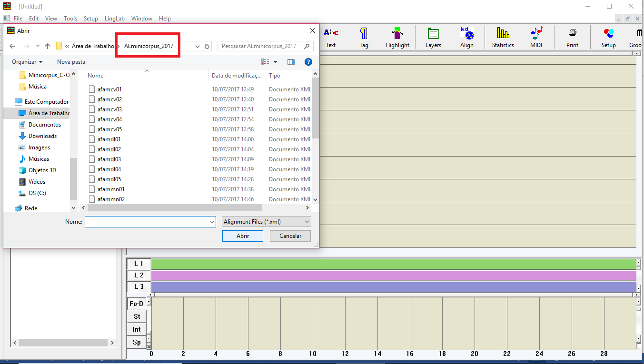Screen dimensions: 644x364
Task: Select the afamdl03 file in list
Action: [109, 159]
